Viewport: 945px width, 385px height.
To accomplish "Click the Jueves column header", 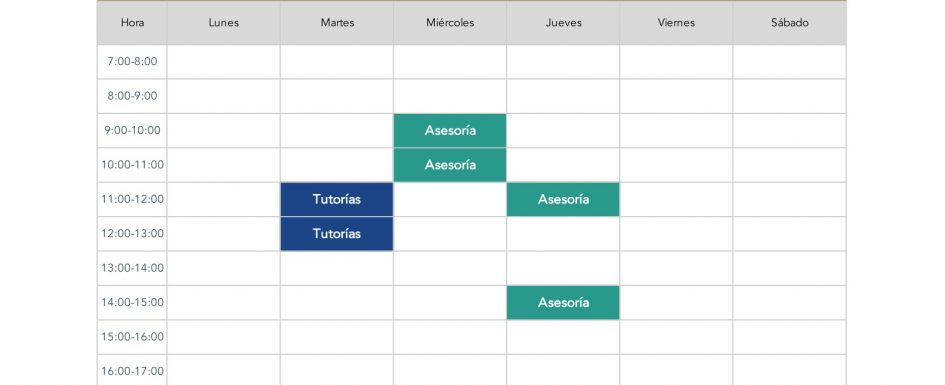I will [x=563, y=23].
